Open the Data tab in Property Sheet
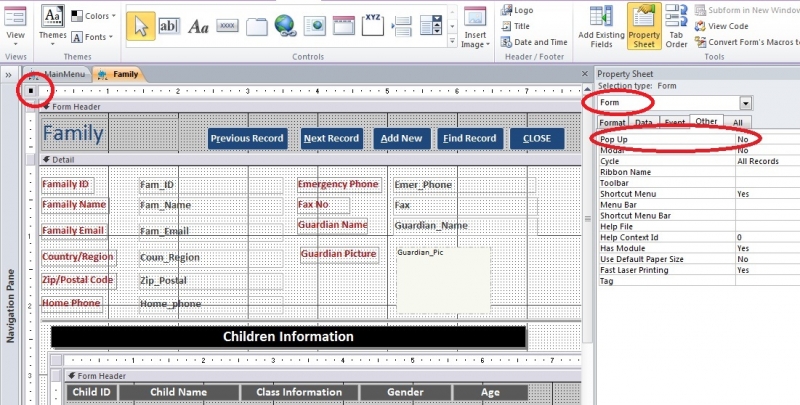800x405 pixels. coord(643,122)
